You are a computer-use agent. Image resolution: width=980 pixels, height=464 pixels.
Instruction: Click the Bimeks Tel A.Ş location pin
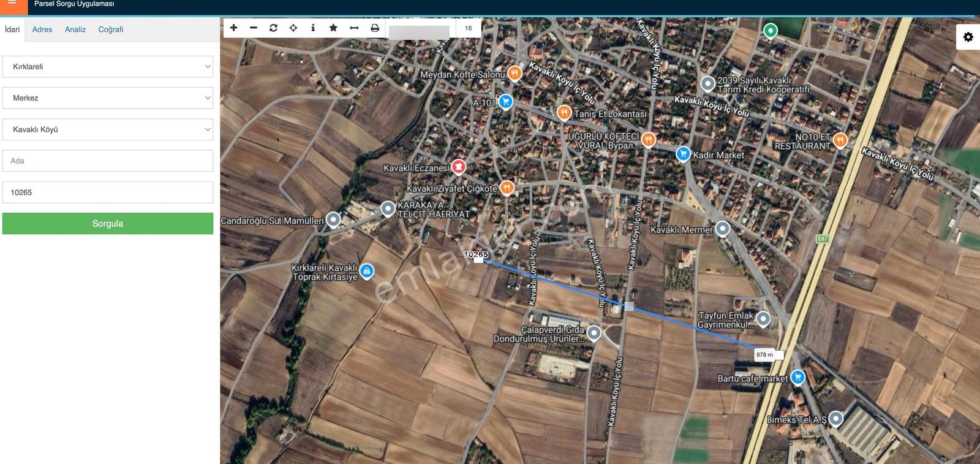835,419
